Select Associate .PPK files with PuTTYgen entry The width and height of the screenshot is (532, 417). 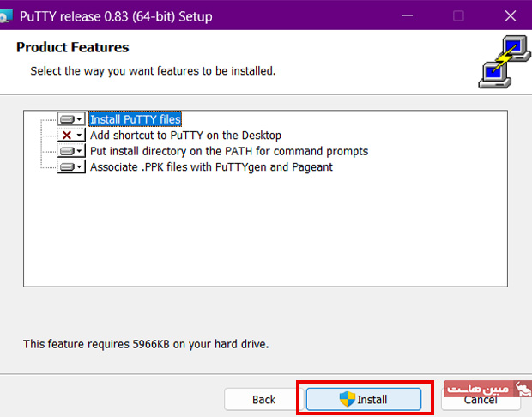click(211, 167)
